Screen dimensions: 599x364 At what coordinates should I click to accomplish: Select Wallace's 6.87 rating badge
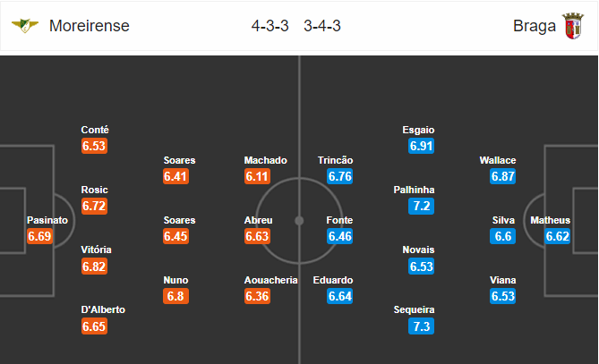(502, 176)
